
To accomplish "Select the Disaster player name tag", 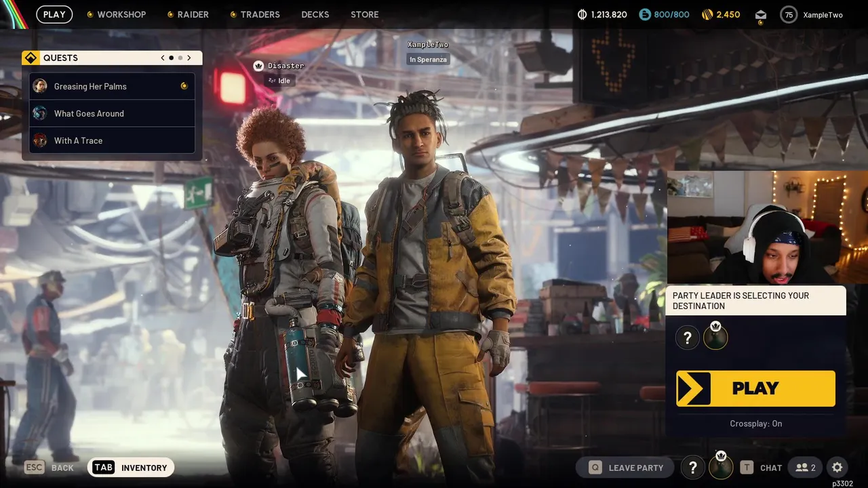I will point(285,66).
